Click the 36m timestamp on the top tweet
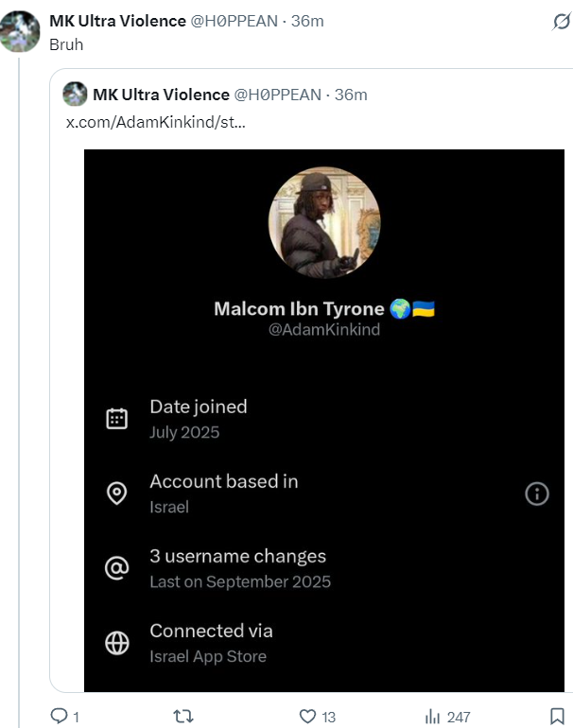Viewport: 573px width, 728px height. click(x=307, y=21)
